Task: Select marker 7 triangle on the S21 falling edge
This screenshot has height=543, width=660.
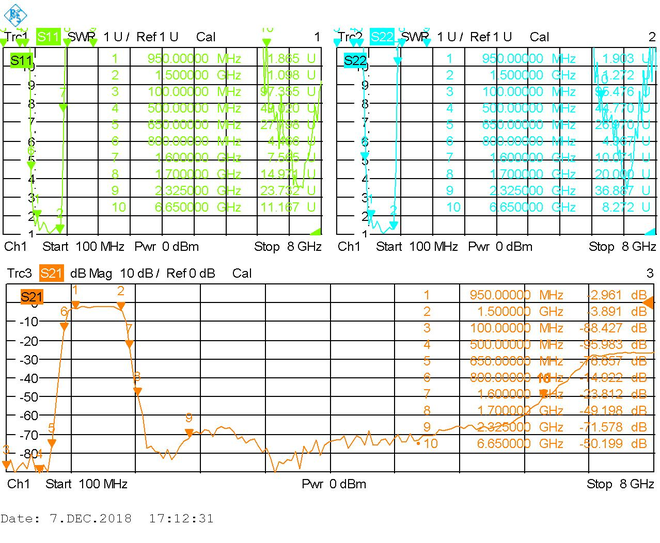Action: click(x=129, y=344)
